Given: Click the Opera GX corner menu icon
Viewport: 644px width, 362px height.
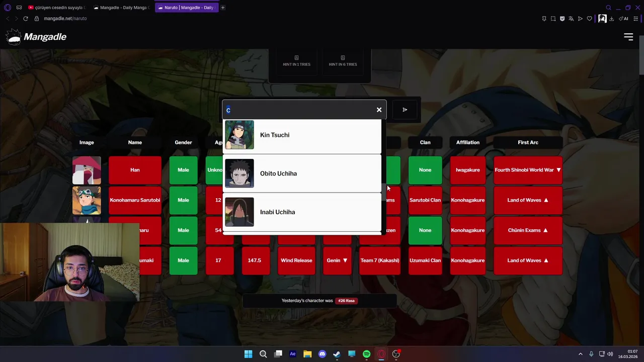Looking at the screenshot, I should tap(8, 8).
